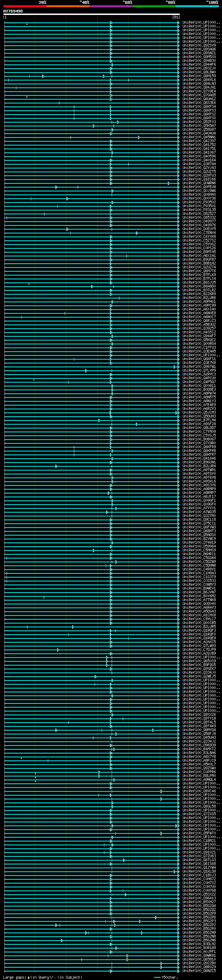Select label UniRef100_O65332

(199, 218)
